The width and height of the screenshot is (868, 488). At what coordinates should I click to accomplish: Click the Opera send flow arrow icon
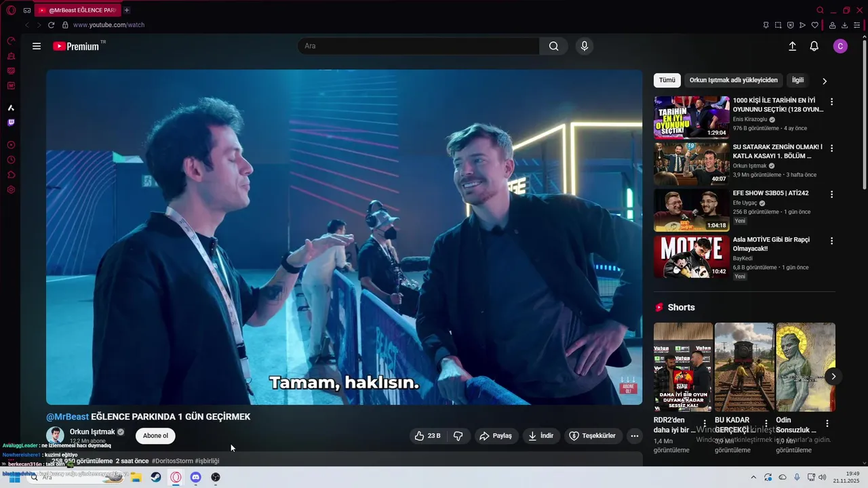[x=802, y=25]
